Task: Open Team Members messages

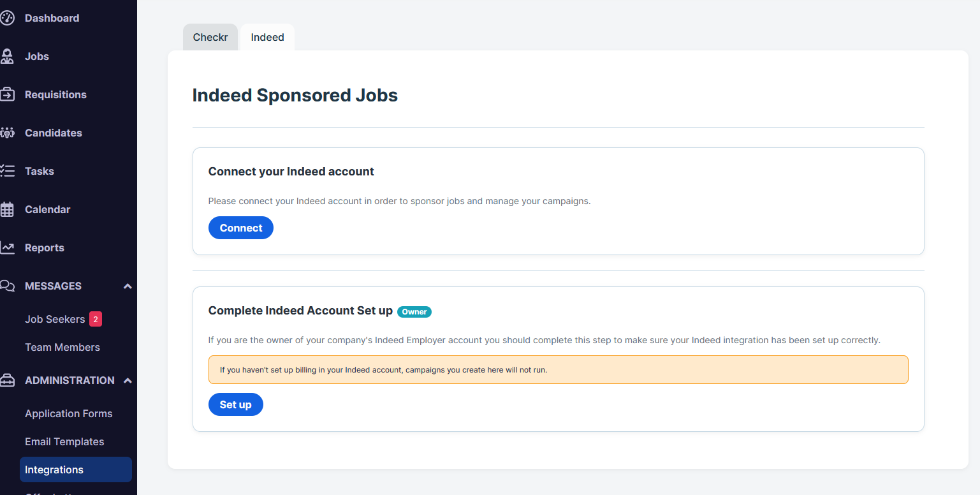Action: [x=62, y=347]
